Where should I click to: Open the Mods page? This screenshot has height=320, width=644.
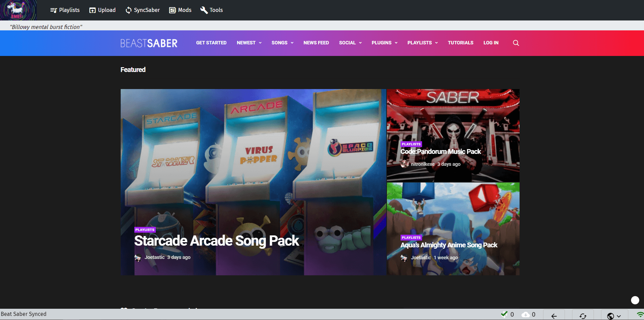tap(180, 10)
